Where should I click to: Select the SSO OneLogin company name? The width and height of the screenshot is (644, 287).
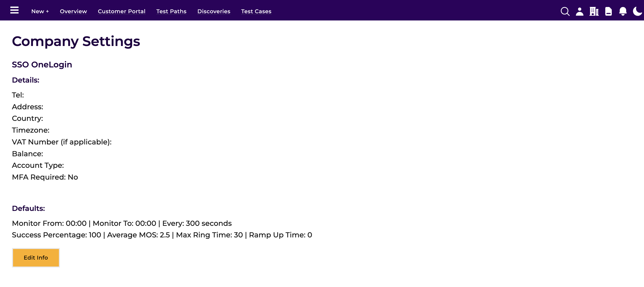coord(42,65)
